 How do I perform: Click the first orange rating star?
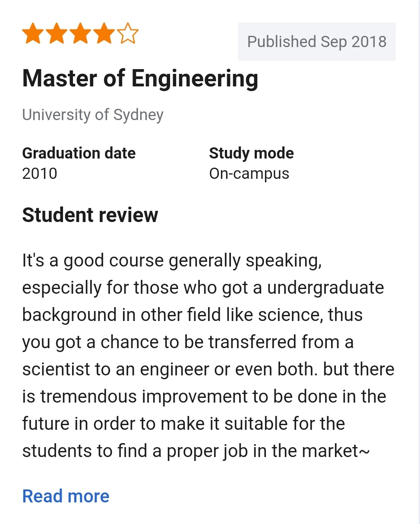[33, 35]
